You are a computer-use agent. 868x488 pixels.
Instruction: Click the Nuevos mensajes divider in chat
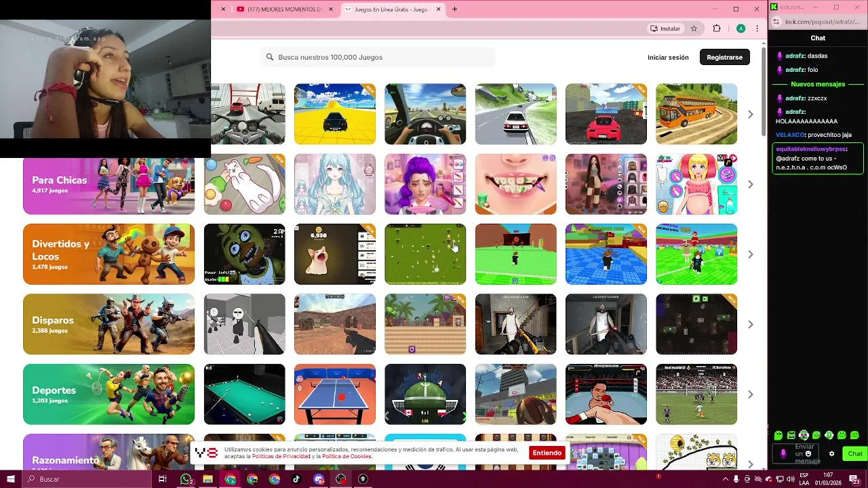click(818, 84)
